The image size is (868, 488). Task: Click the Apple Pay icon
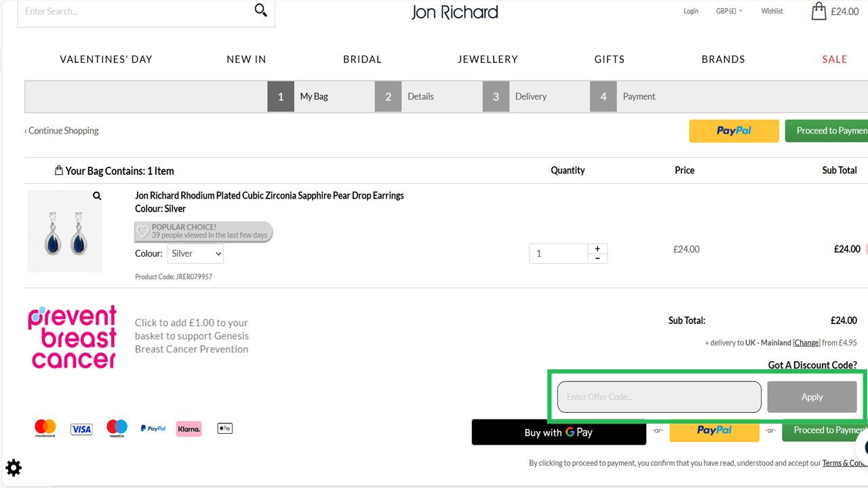[224, 428]
